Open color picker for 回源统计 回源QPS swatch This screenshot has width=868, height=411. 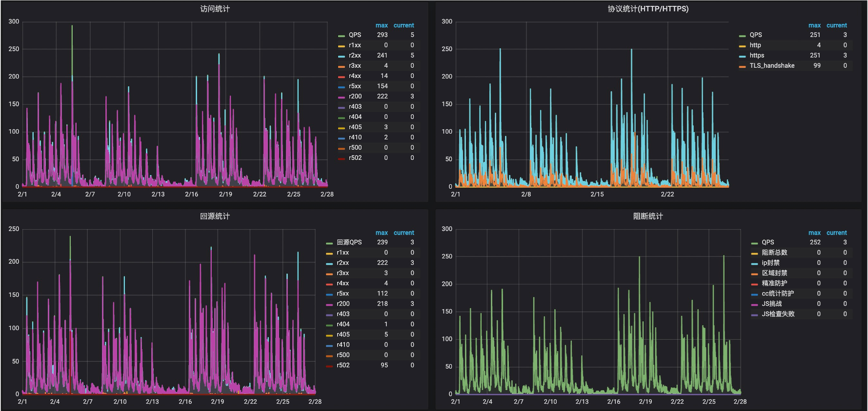point(329,243)
